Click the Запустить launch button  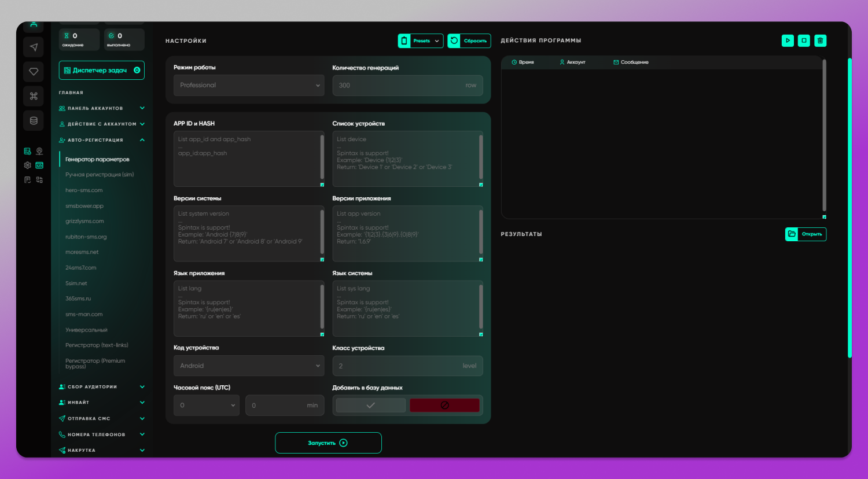tap(328, 443)
